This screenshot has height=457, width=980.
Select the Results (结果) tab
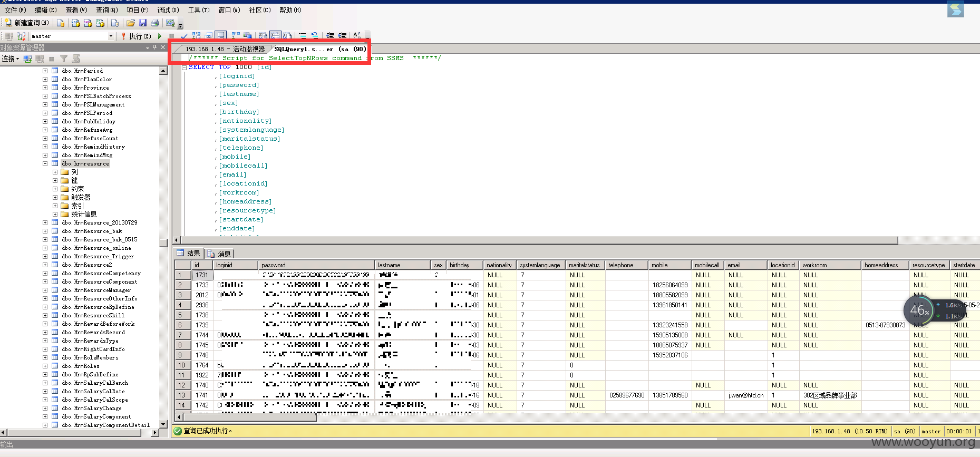189,253
